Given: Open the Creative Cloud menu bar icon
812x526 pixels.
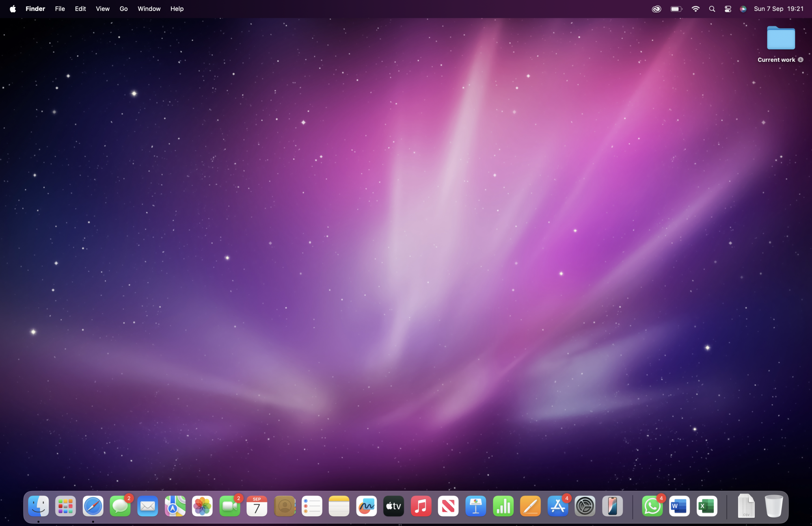Looking at the screenshot, I should point(657,9).
